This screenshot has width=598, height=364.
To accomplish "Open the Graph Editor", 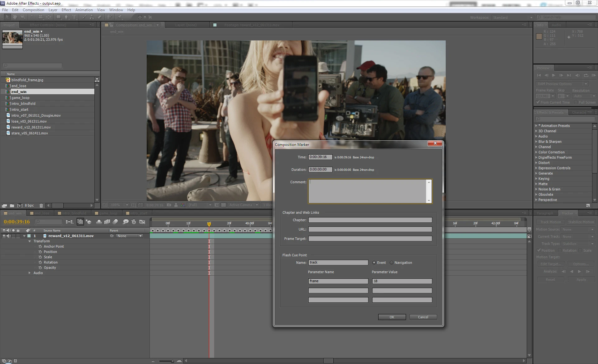I will [x=142, y=222].
